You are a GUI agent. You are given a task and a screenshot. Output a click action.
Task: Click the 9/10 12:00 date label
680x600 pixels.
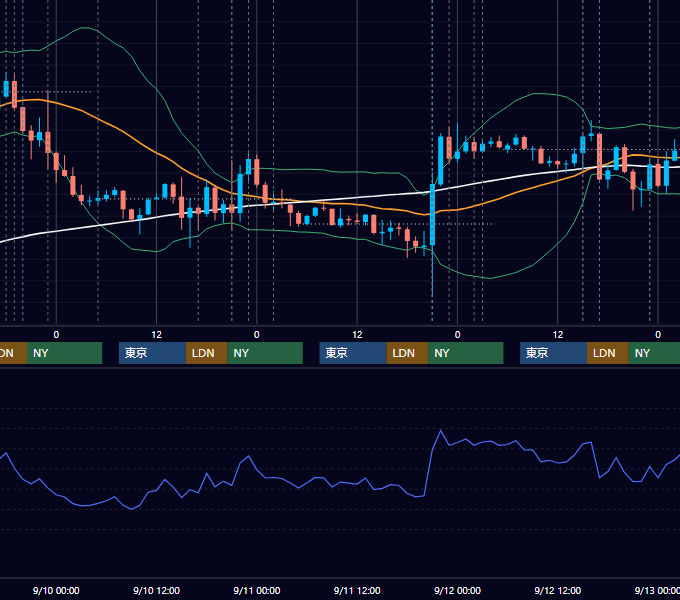(156, 590)
